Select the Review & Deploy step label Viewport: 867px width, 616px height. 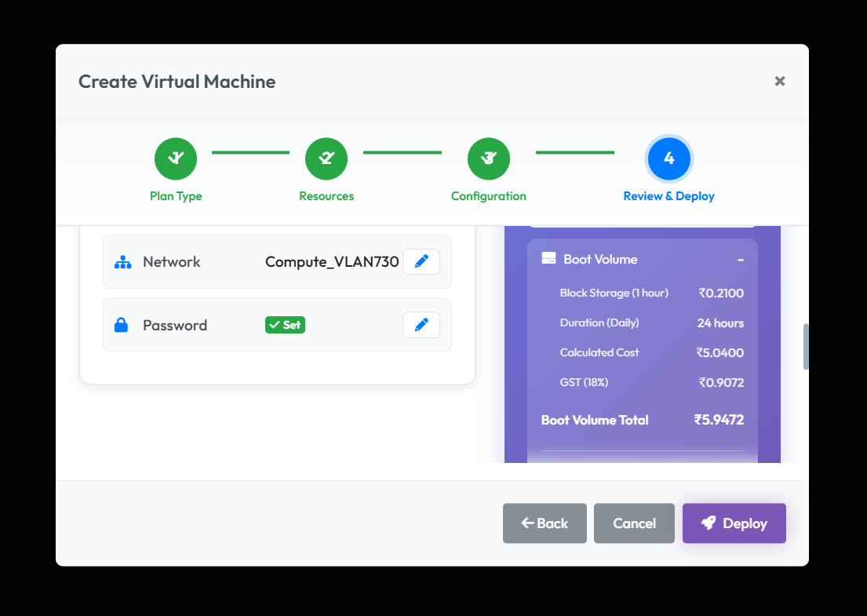click(x=668, y=196)
